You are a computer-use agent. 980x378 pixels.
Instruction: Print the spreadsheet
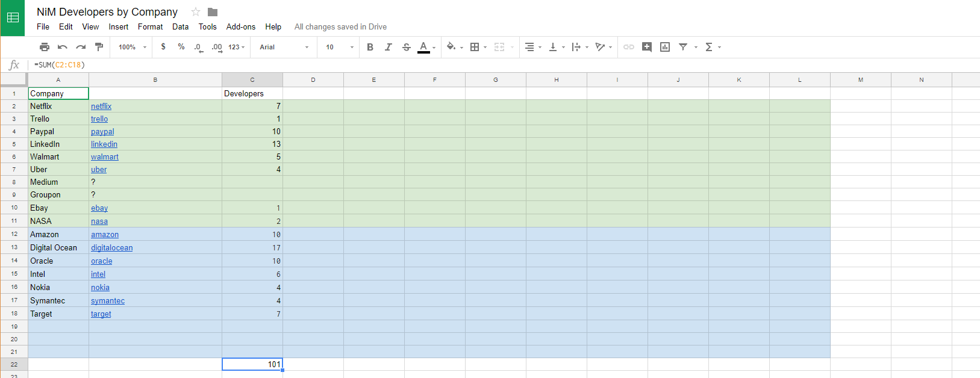(45, 47)
